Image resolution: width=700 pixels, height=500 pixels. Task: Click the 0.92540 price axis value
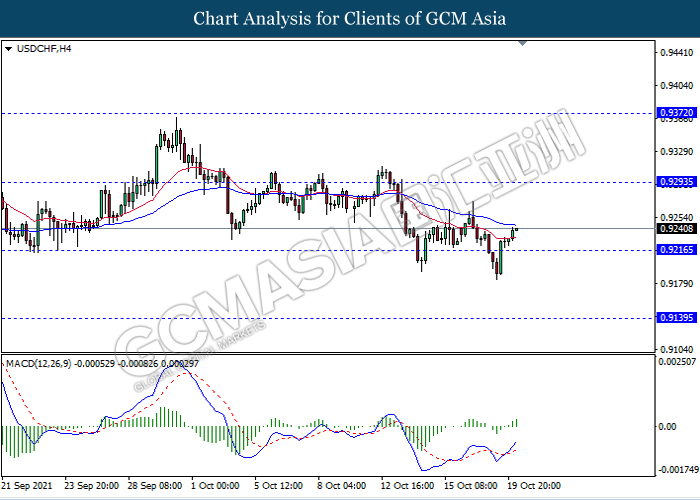point(677,218)
